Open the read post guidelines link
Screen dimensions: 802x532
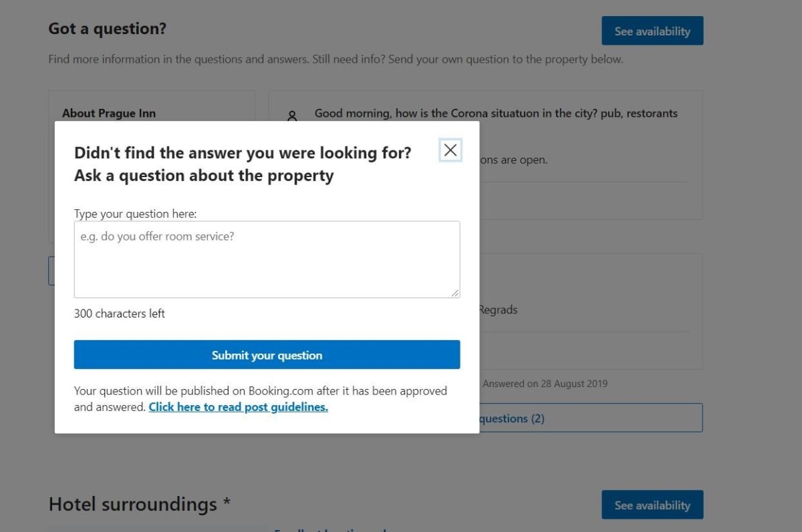click(238, 407)
